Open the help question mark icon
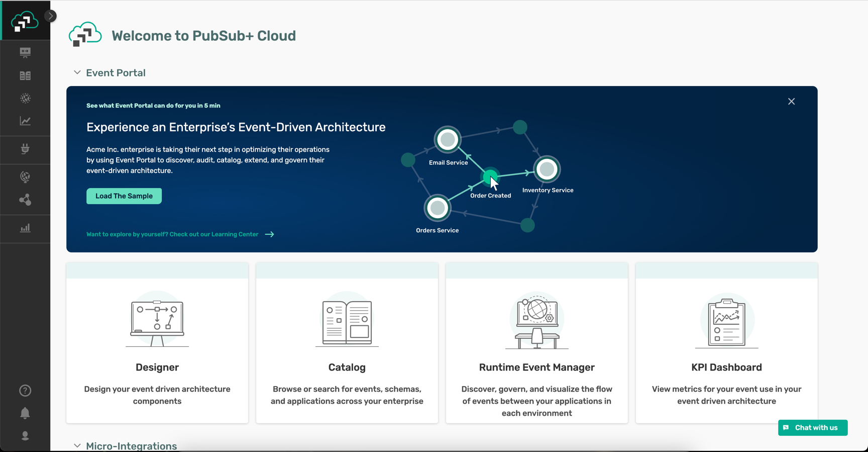 (x=25, y=391)
